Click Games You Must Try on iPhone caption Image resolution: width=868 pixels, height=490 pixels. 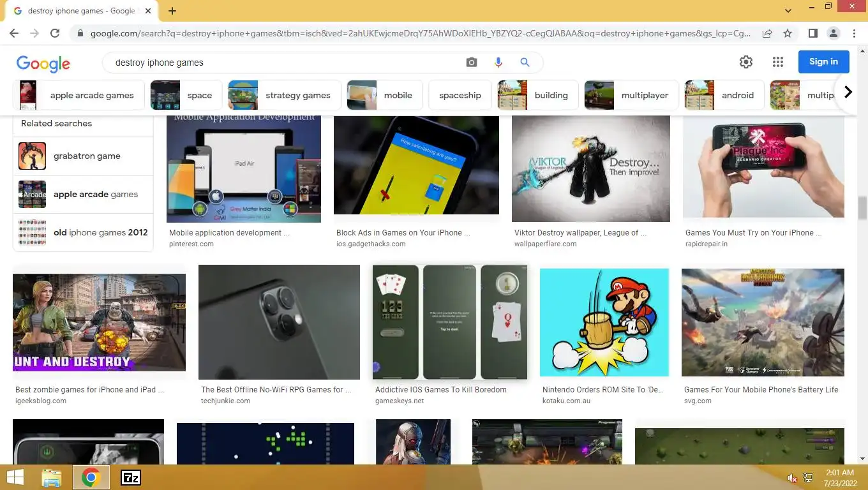(754, 233)
